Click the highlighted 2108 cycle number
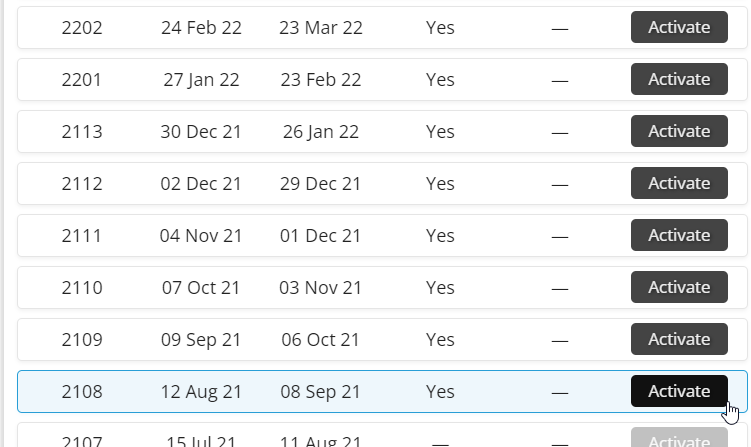The width and height of the screenshot is (751, 447). pyautogui.click(x=82, y=392)
